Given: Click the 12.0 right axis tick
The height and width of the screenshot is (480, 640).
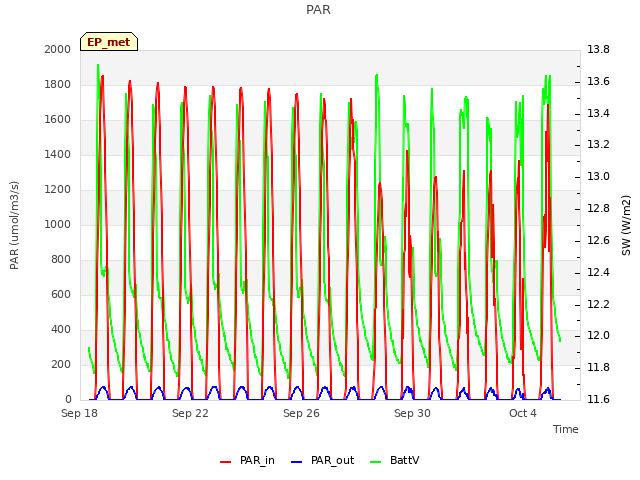Looking at the screenshot, I should tap(598, 336).
